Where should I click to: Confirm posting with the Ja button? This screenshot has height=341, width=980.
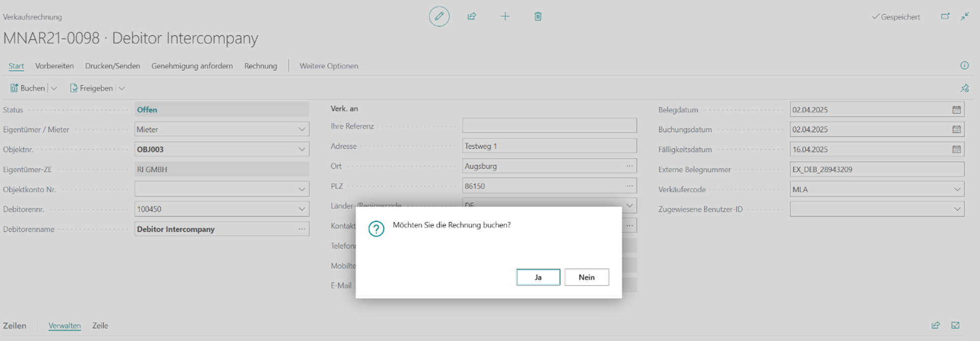[538, 277]
